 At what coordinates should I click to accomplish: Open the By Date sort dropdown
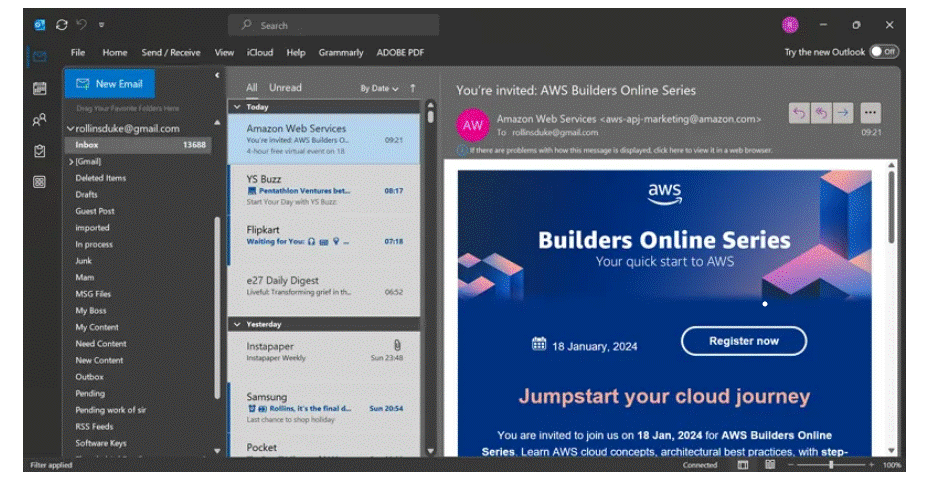point(380,89)
